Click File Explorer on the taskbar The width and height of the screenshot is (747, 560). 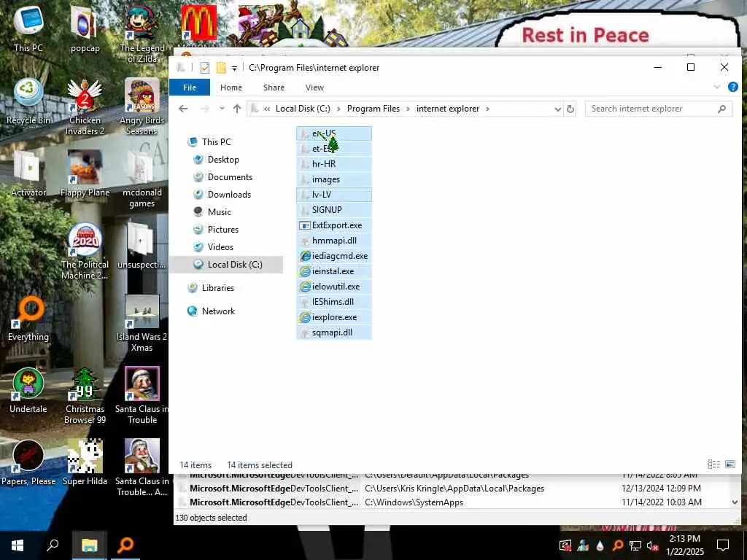(89, 545)
